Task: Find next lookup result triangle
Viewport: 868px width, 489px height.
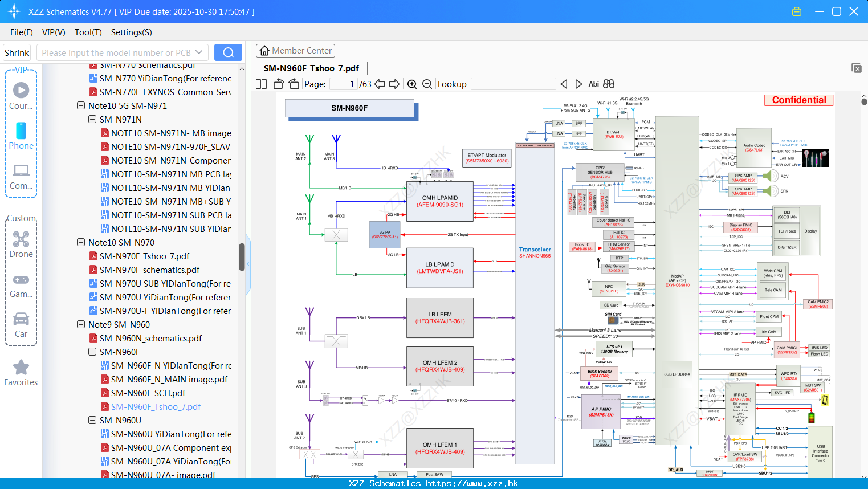Action: (578, 84)
